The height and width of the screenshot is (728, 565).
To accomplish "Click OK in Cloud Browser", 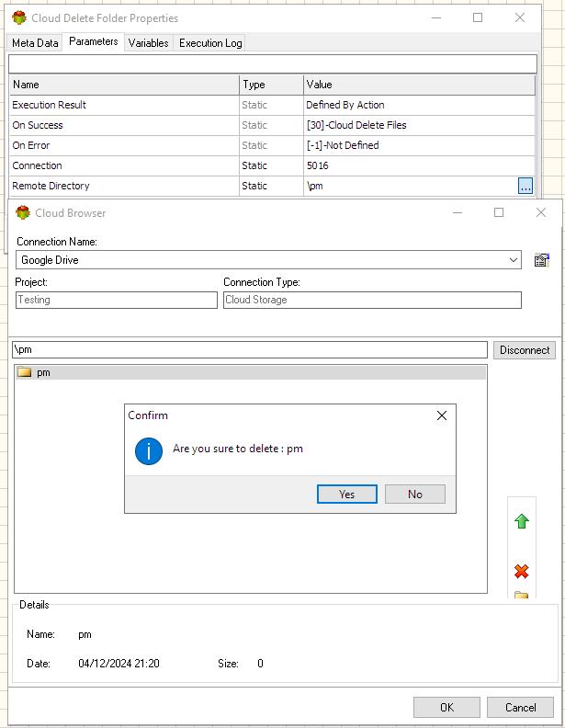I will (446, 707).
